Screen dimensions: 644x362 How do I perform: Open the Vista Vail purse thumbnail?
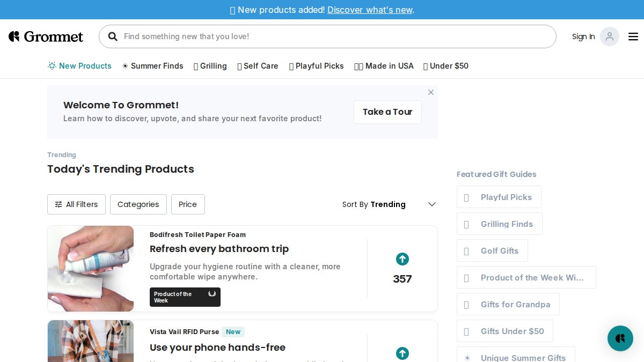(x=91, y=341)
